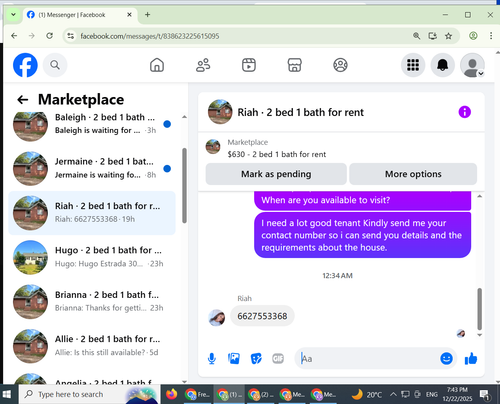The image size is (500, 404).
Task: Open conversation info purple icon
Action: tap(465, 112)
